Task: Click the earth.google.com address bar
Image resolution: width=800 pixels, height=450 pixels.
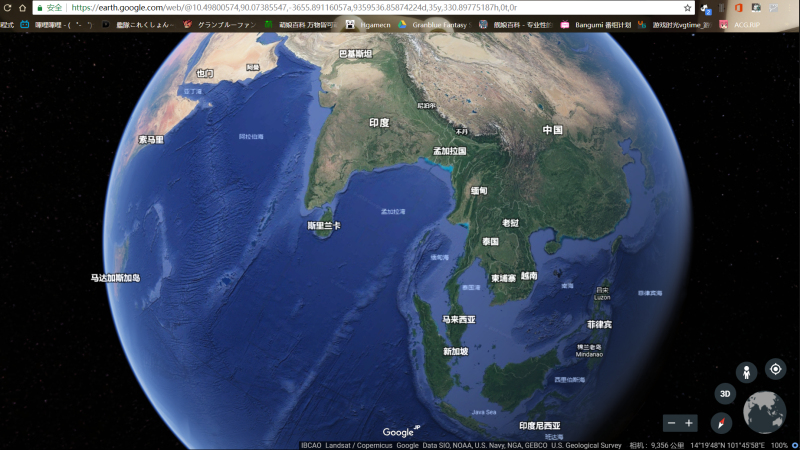Action: point(350,7)
